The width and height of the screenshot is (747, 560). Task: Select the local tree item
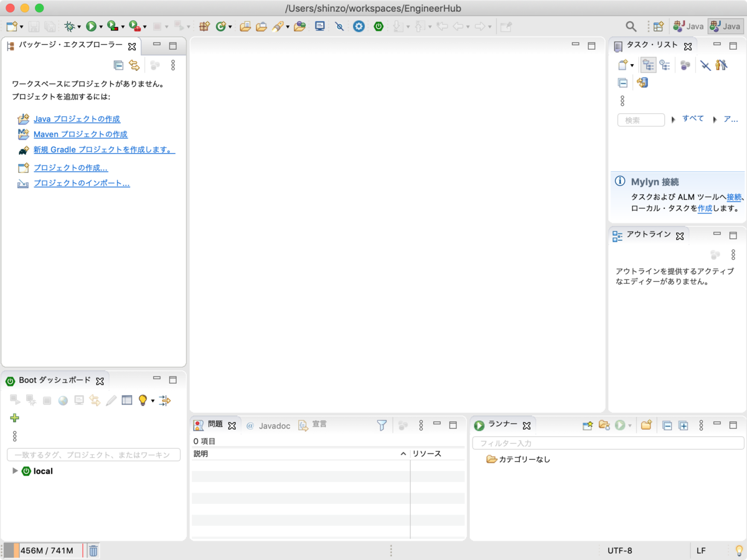[37, 471]
